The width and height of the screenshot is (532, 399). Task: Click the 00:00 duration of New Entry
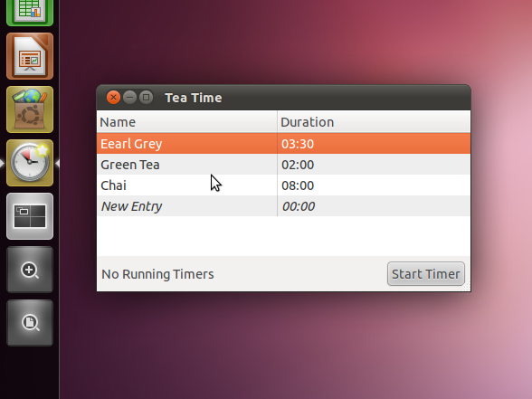tap(299, 206)
